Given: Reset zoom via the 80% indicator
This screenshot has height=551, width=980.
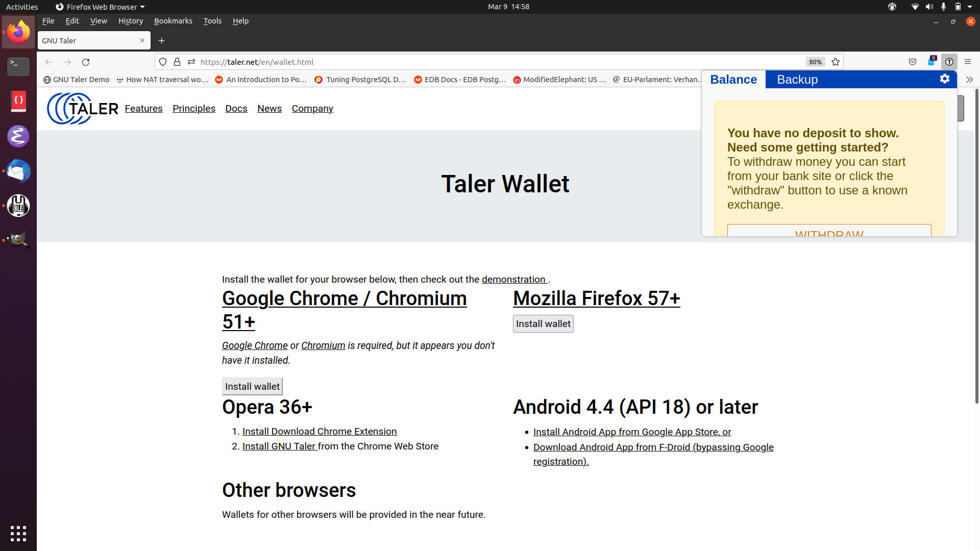Looking at the screenshot, I should 815,62.
